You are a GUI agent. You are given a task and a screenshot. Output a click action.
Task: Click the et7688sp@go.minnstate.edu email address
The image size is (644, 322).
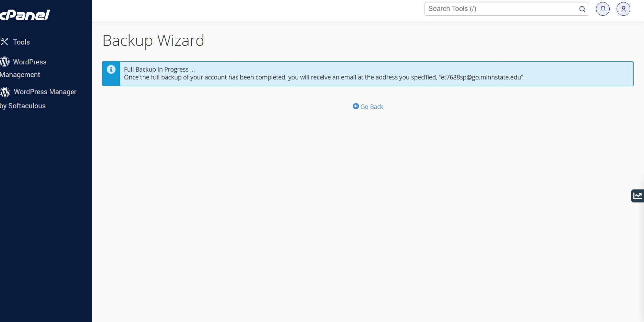pyautogui.click(x=480, y=77)
